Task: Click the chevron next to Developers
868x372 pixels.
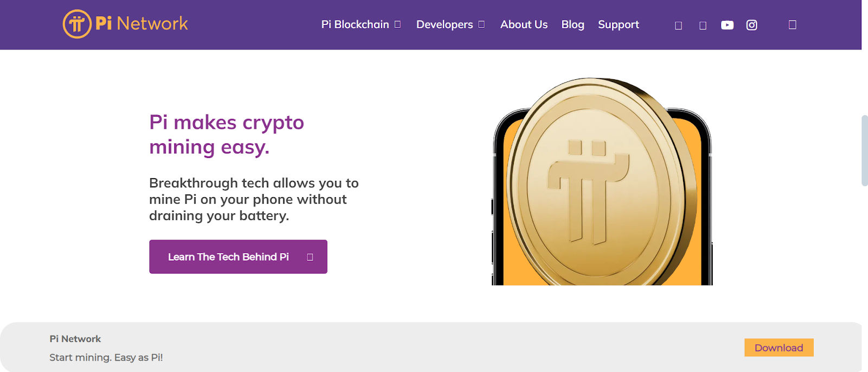Action: click(481, 24)
